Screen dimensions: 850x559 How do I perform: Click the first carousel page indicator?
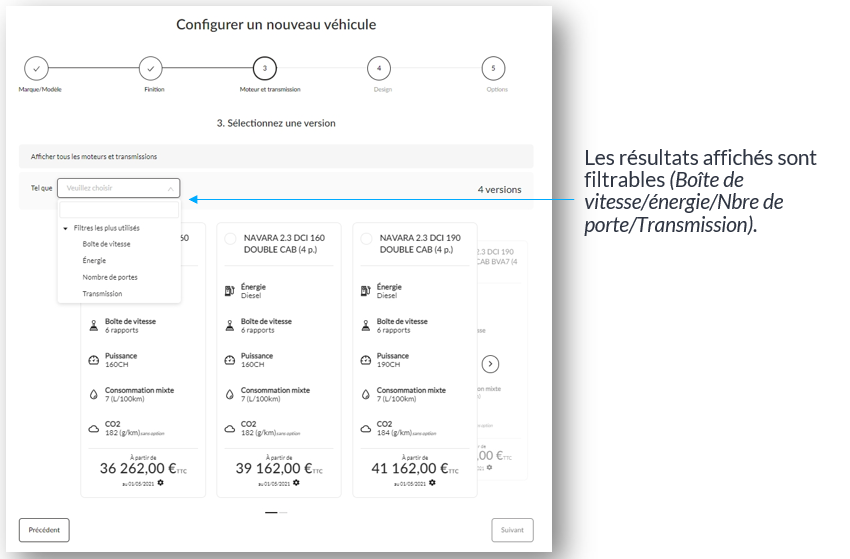(271, 512)
